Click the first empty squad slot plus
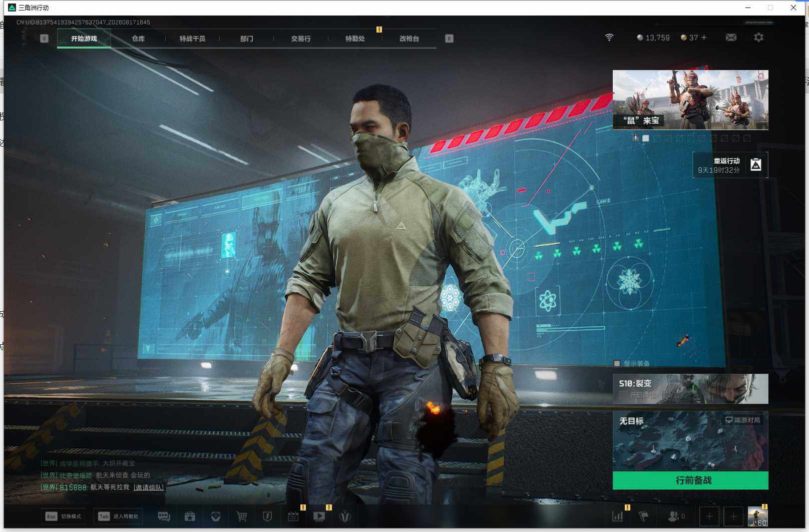The height and width of the screenshot is (532, 809). coord(709,516)
